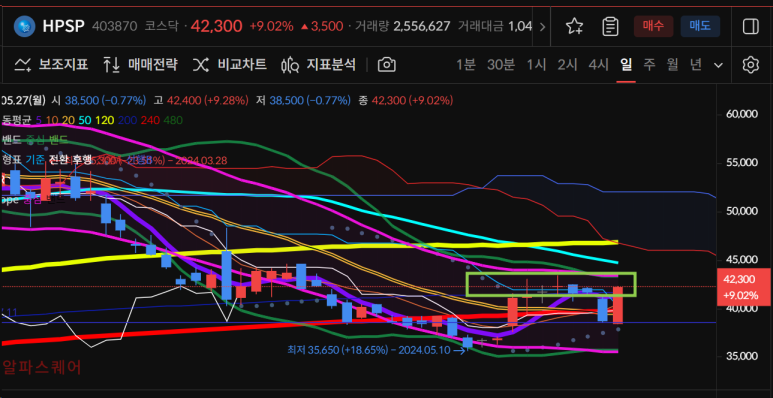The image size is (773, 398).
Task: Toggle the 200-day moving average legend
Action: click(x=127, y=120)
